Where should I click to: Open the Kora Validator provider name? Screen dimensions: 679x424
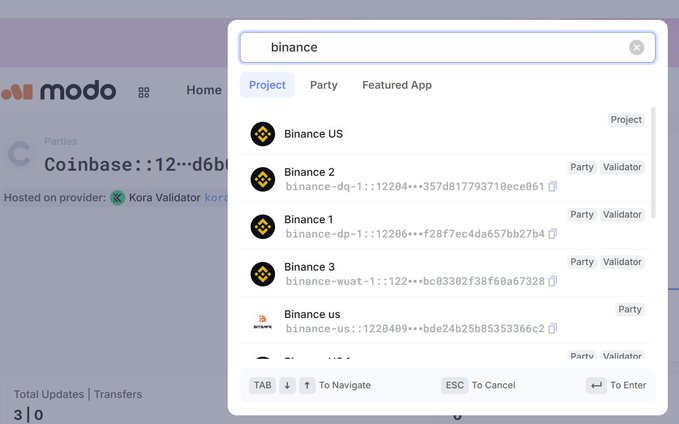[x=165, y=197]
